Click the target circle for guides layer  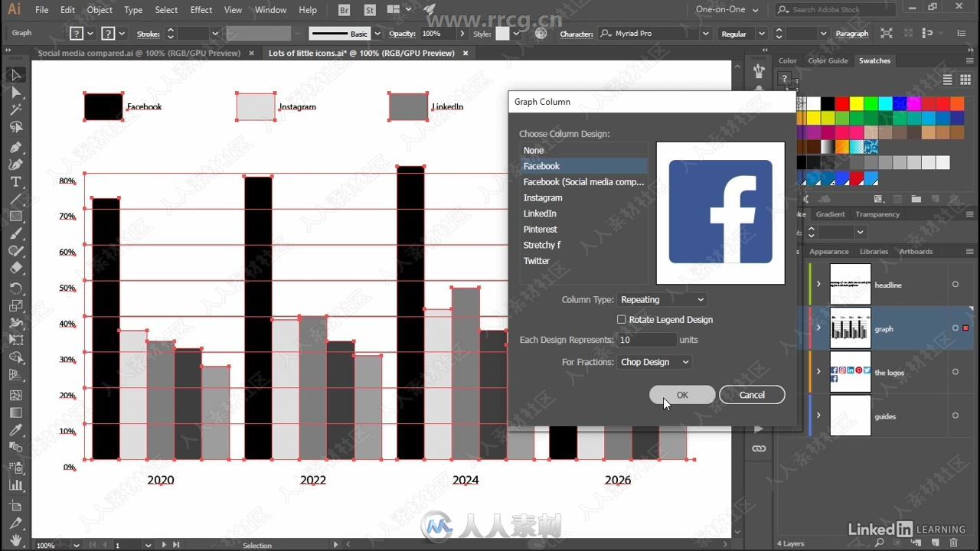point(955,416)
